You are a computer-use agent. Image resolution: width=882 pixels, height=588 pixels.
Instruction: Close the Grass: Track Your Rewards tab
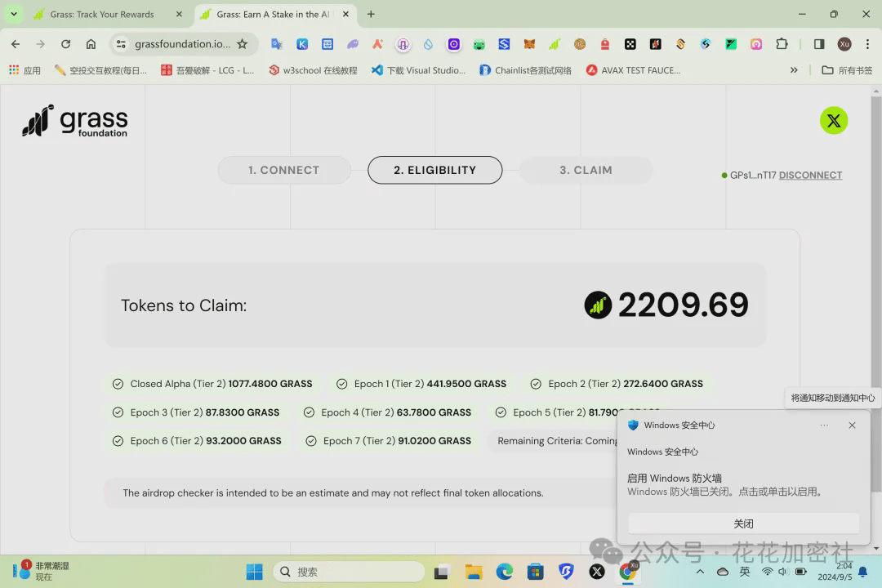179,15
